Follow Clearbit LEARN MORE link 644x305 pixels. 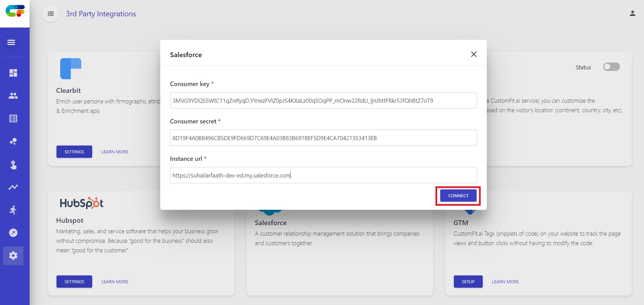[x=115, y=152]
